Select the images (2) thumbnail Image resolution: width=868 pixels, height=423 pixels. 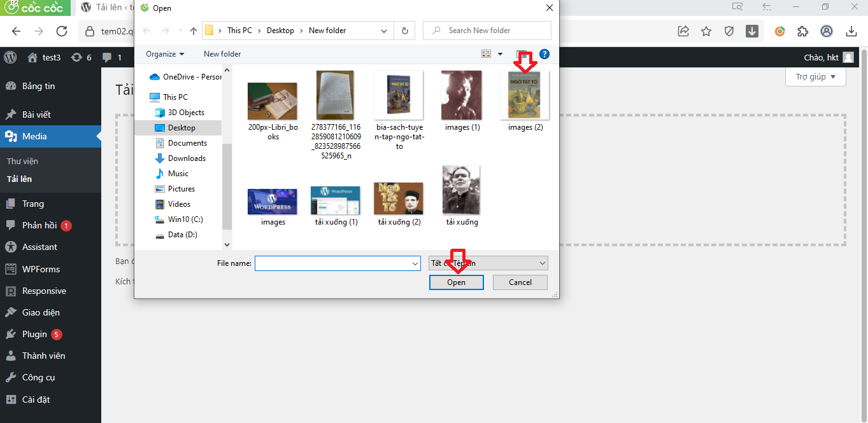tap(525, 97)
